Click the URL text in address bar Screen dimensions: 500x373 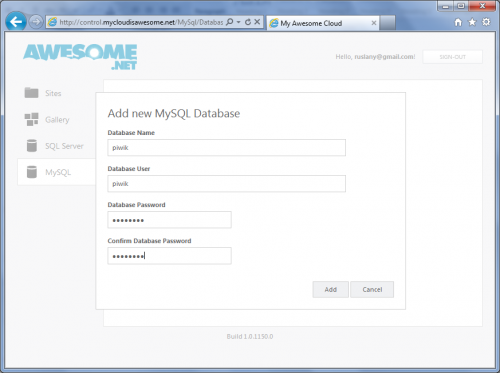click(x=141, y=22)
